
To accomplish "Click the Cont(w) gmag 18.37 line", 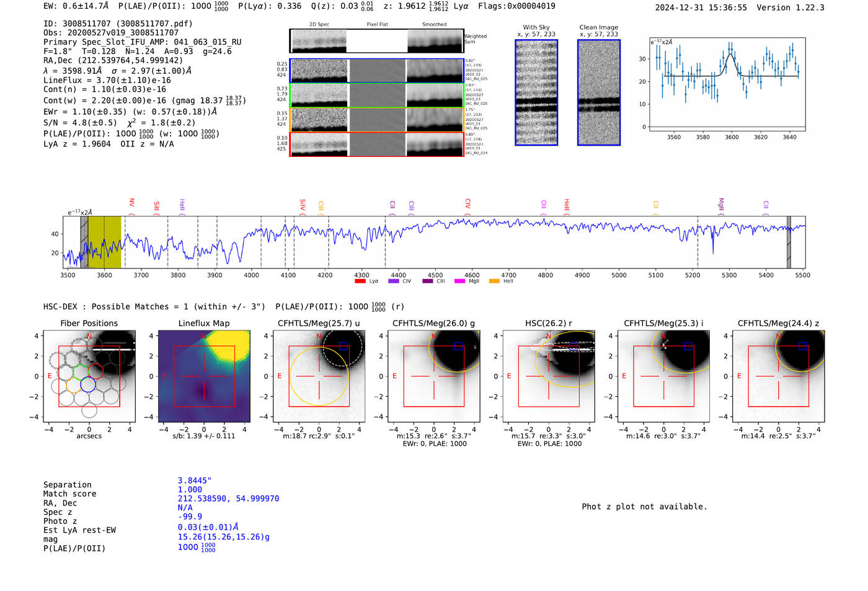I will pos(144,100).
